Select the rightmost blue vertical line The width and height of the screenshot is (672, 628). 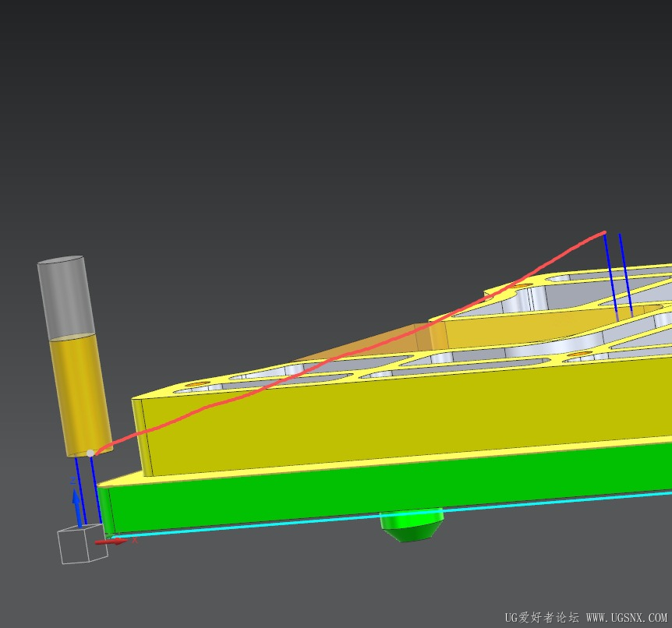(625, 273)
